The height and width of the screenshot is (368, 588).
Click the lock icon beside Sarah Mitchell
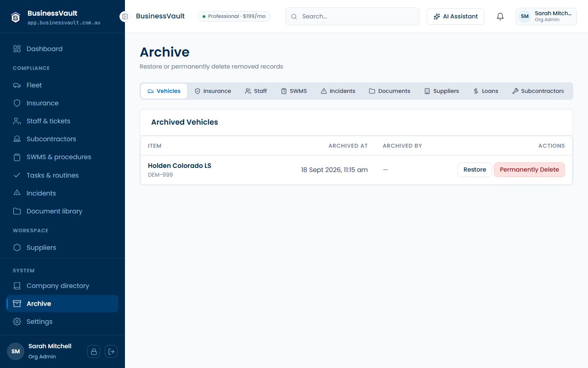[94, 351]
